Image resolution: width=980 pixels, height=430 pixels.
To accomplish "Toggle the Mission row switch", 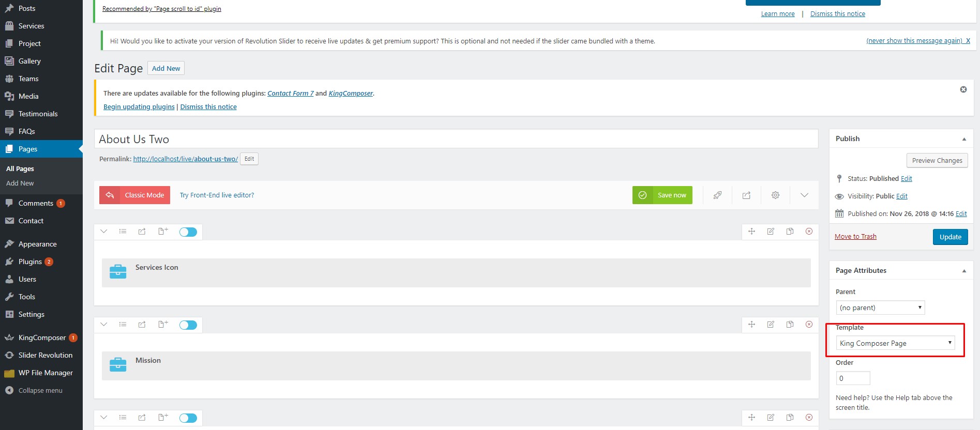I will click(188, 325).
